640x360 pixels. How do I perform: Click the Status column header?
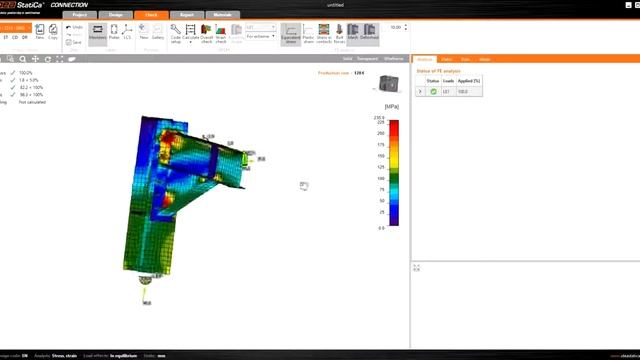pyautogui.click(x=433, y=81)
